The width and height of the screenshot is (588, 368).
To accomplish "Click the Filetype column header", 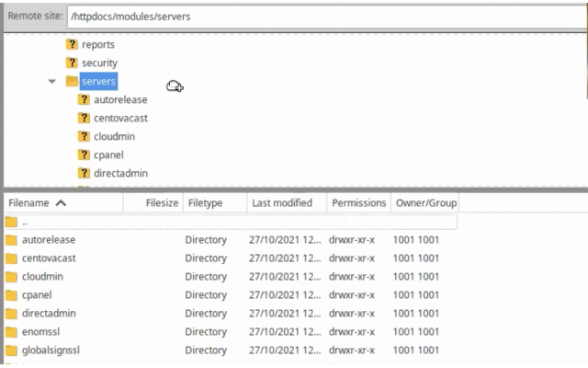I will click(206, 202).
